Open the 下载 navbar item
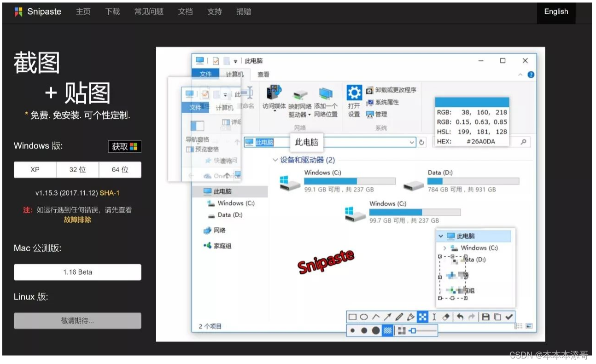The image size is (596, 364). pyautogui.click(x=112, y=12)
